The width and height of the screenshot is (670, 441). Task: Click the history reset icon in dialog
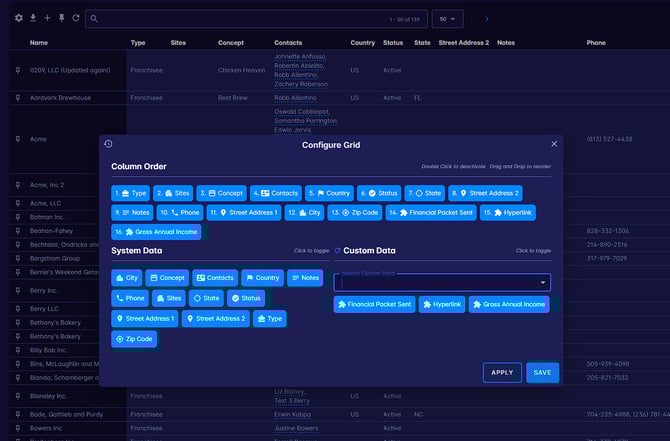(108, 144)
